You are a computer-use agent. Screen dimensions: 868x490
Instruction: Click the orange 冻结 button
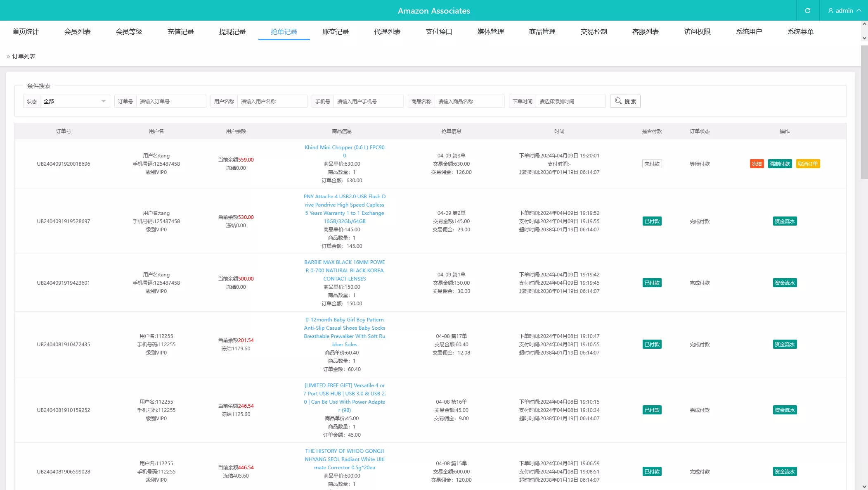[x=756, y=164]
